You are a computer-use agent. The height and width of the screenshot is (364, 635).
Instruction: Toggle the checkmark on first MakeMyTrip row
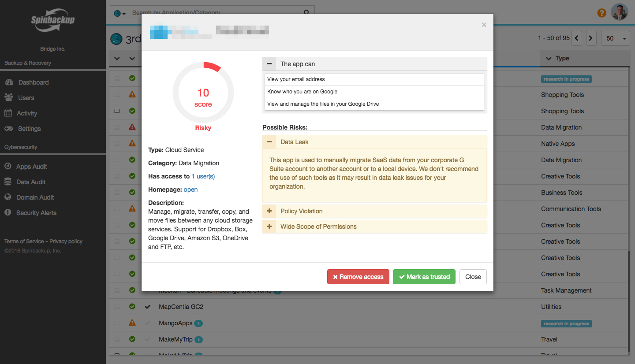[148, 339]
